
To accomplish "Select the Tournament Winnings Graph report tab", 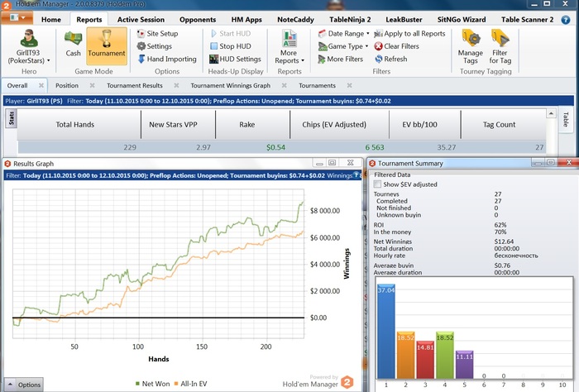I will [x=231, y=86].
